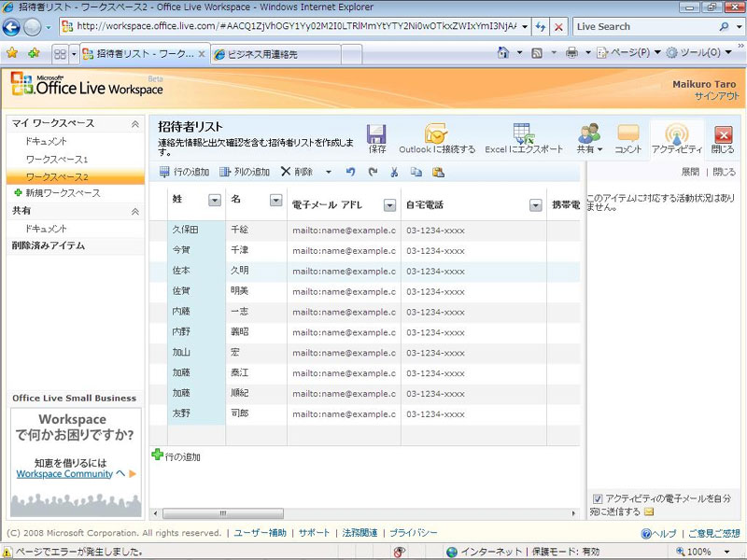Open the 電子メール アドレス column dropdown
747x560 pixels.
[389, 205]
